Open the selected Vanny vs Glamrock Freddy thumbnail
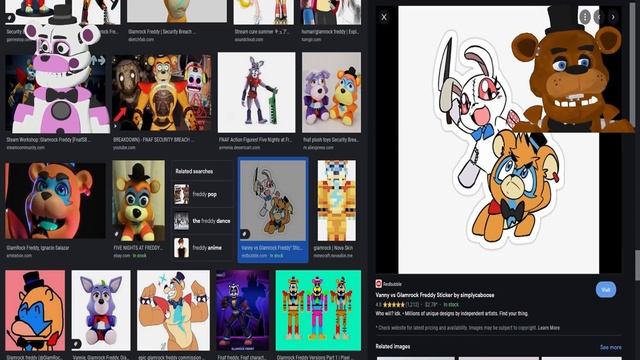The height and width of the screenshot is (360, 640). tap(273, 200)
